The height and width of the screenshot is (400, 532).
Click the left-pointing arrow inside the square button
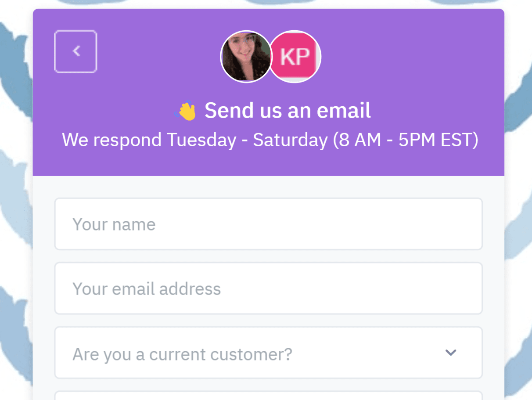[75, 51]
